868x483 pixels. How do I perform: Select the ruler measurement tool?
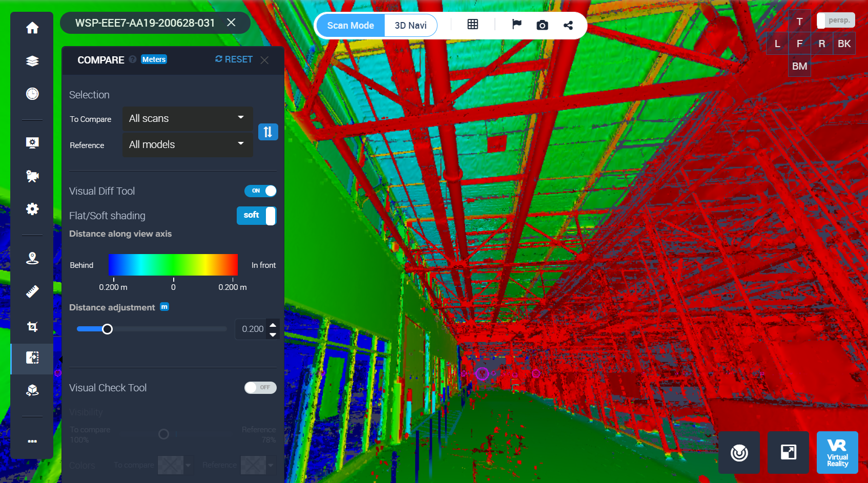click(x=32, y=291)
